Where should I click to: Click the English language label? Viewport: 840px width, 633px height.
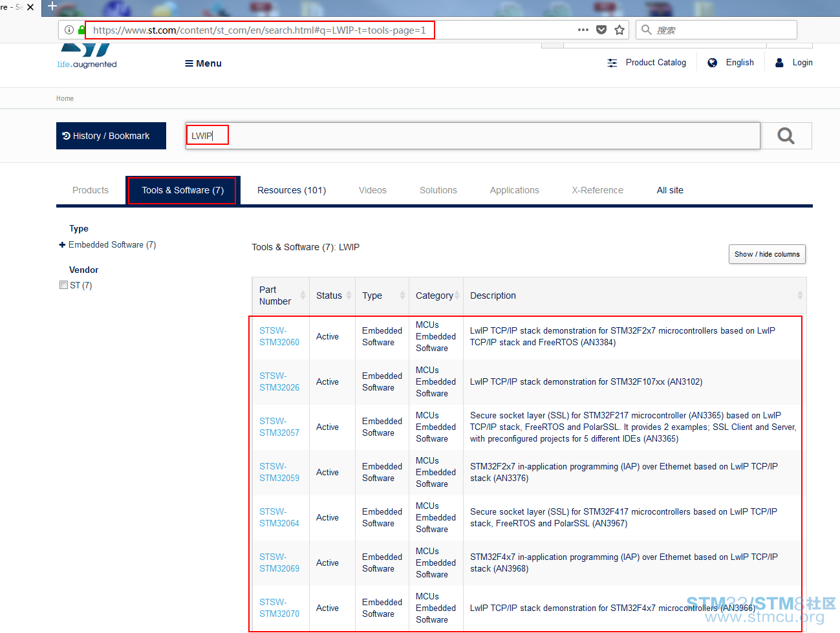coord(740,63)
